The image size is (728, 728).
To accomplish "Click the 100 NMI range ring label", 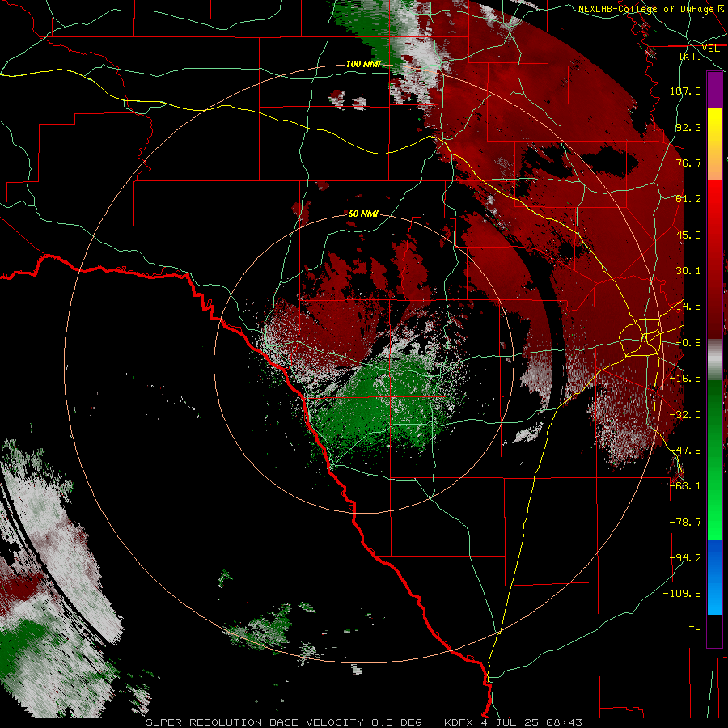I will (x=363, y=64).
